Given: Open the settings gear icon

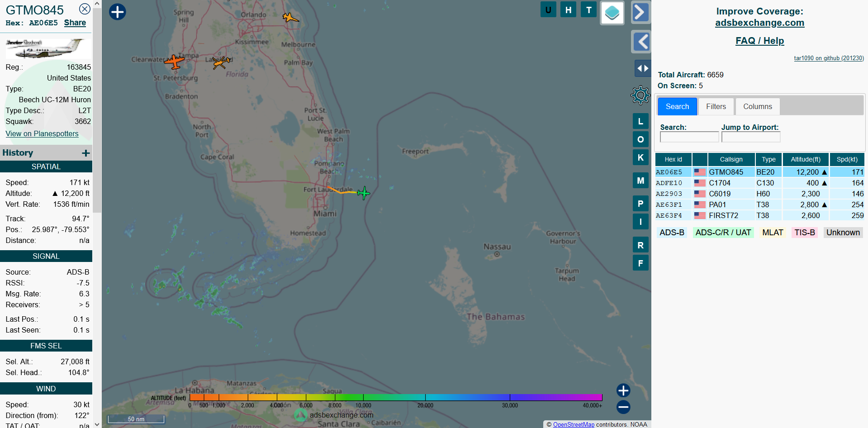Looking at the screenshot, I should tap(640, 95).
